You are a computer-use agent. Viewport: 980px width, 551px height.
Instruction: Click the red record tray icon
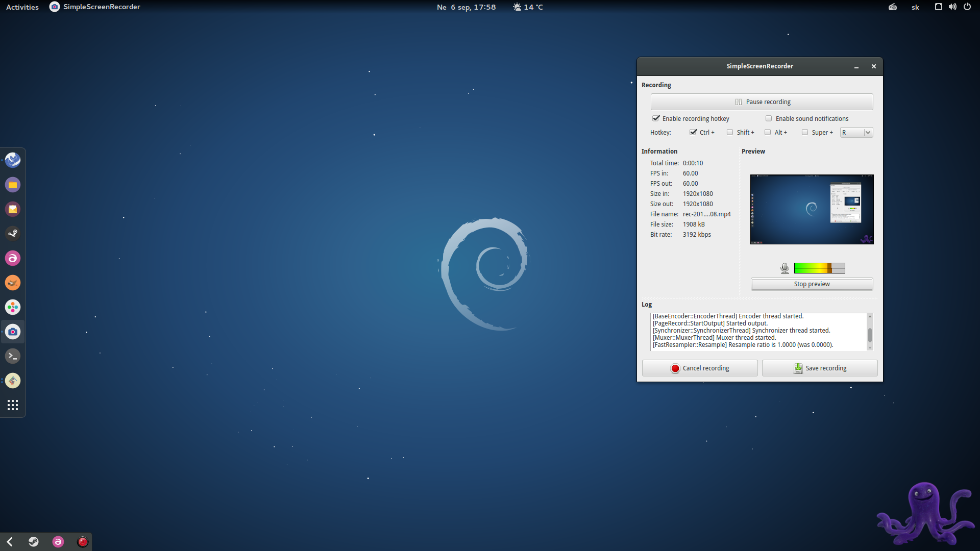coord(83,542)
